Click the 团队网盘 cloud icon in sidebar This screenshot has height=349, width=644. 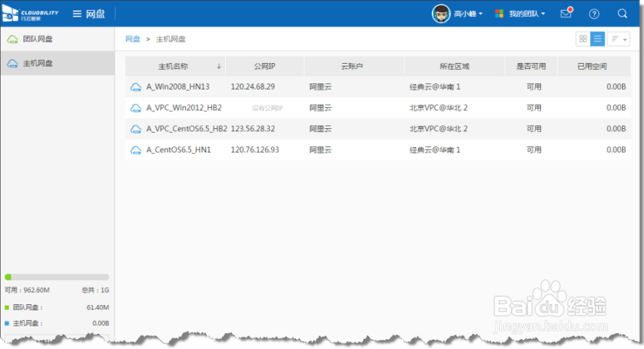click(13, 39)
